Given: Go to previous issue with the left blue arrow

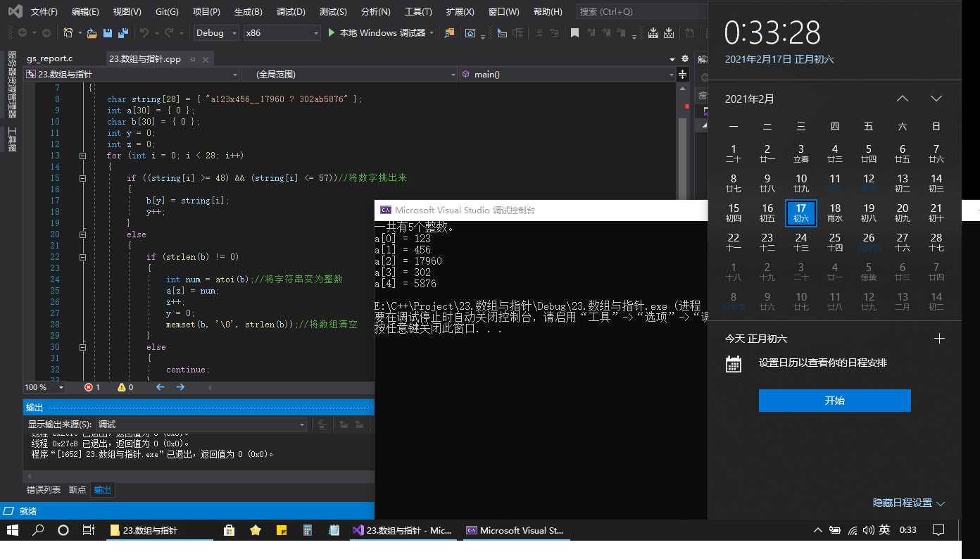Looking at the screenshot, I should click(x=160, y=387).
